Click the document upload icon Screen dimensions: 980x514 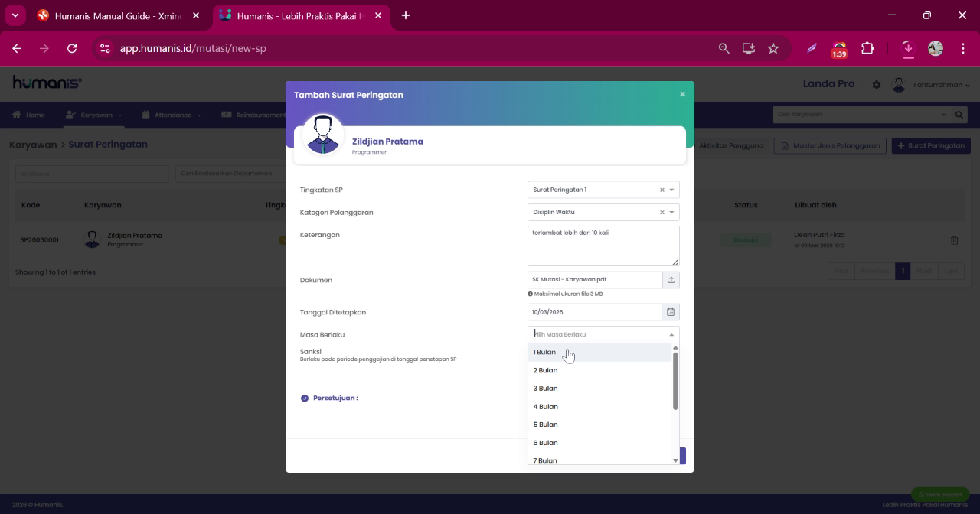(671, 280)
